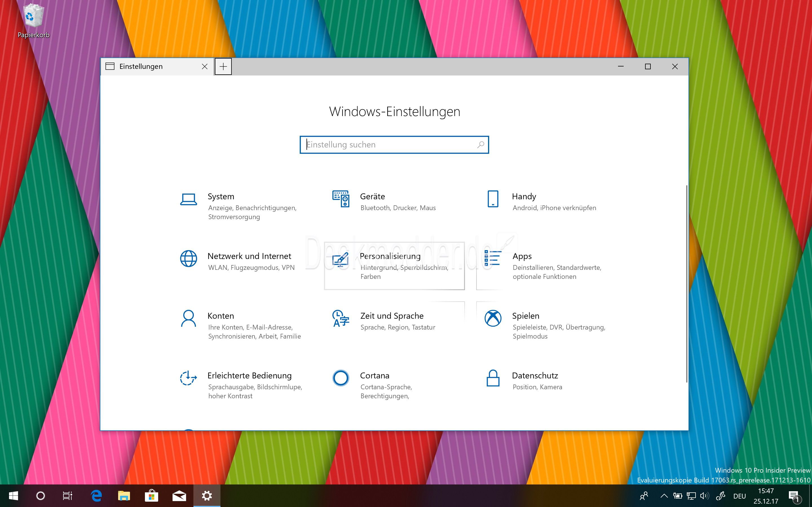Click the Handy phone icon

click(x=493, y=199)
